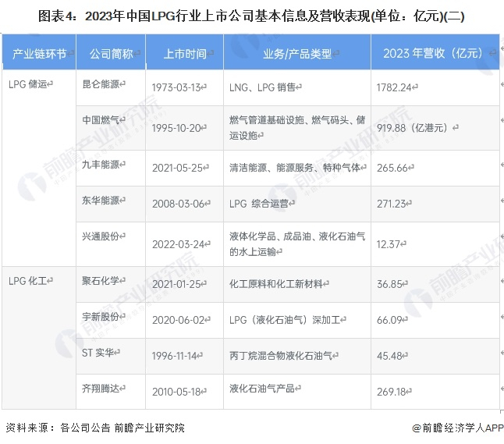This screenshot has height=444, width=504.
Task: Click the chart title 图表4 heading
Action: 251,16
